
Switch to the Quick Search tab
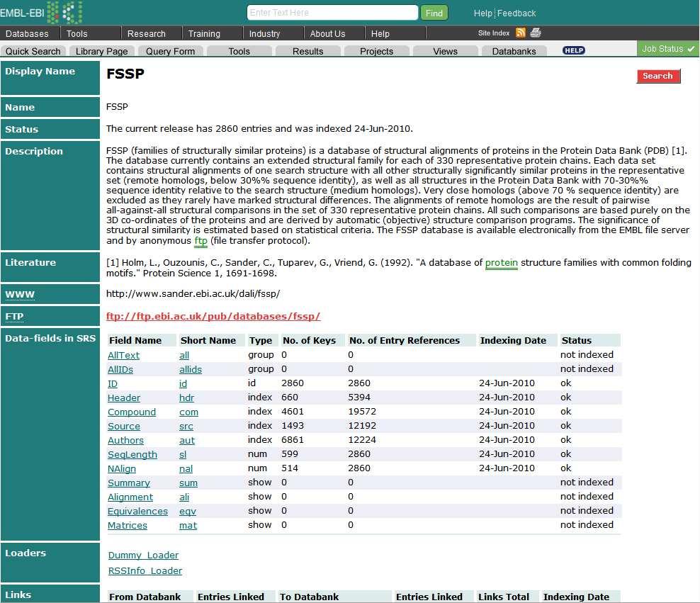pyautogui.click(x=33, y=51)
